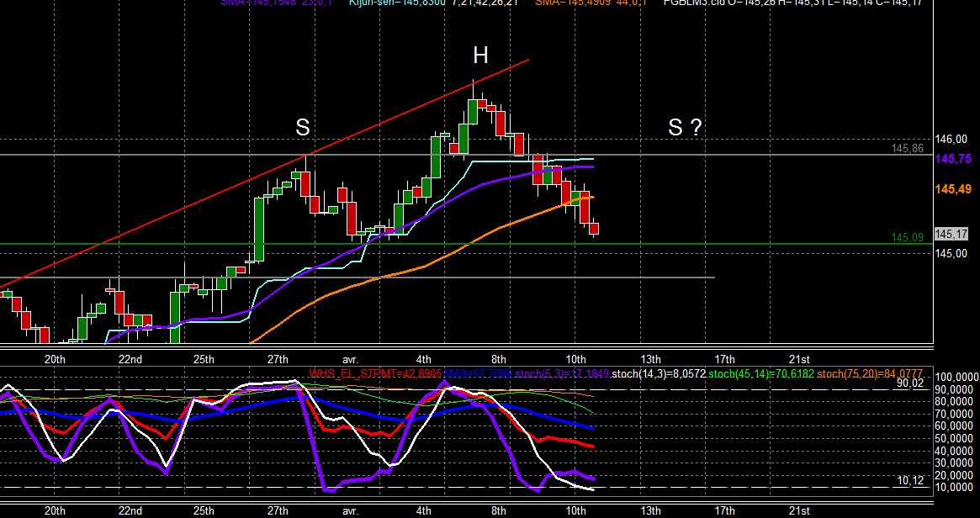Select the 90,02 overbought threshold label

pyautogui.click(x=910, y=383)
